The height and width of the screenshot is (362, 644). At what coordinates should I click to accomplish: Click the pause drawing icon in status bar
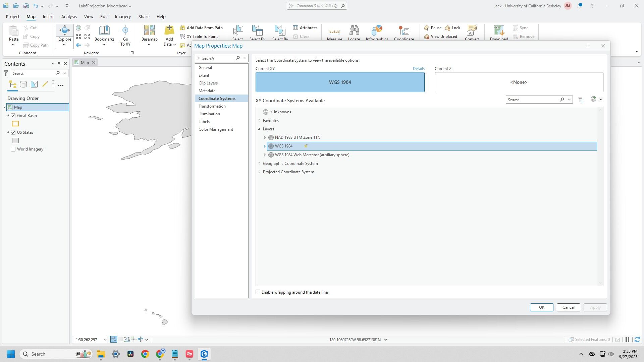627,340
